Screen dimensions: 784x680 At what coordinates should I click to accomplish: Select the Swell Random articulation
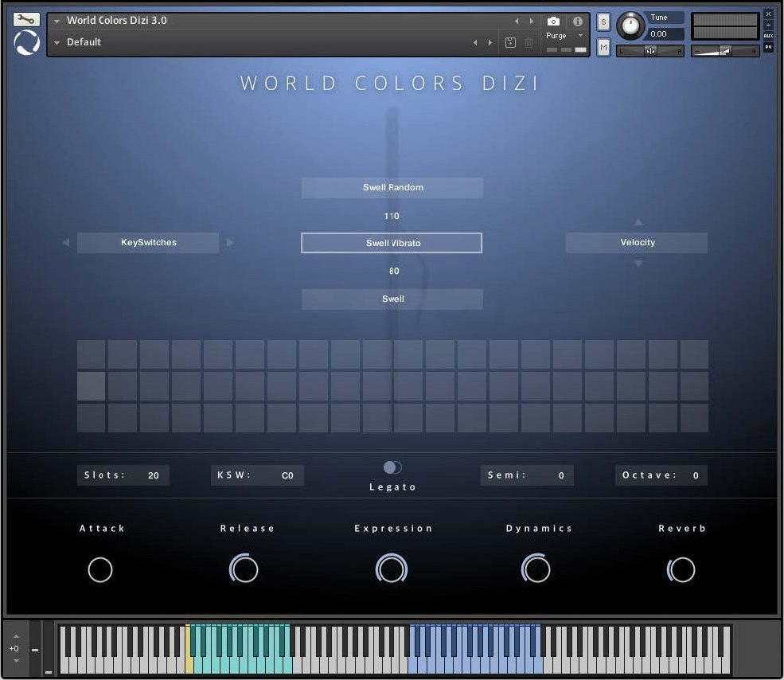coord(392,188)
